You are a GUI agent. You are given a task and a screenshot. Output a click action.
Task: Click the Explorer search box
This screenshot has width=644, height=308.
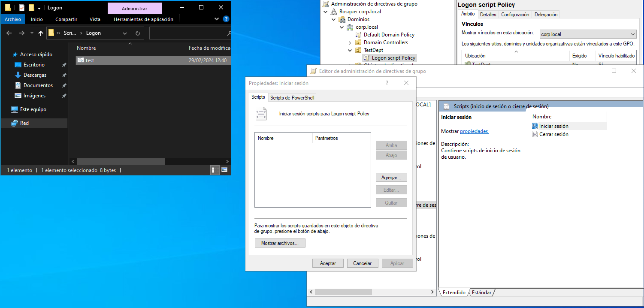click(x=190, y=33)
